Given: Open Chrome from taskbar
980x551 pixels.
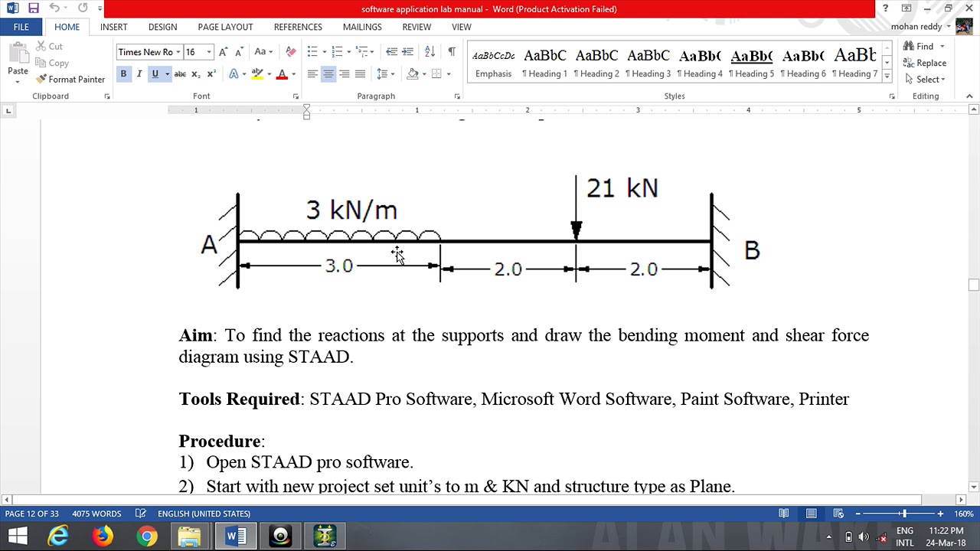Looking at the screenshot, I should point(147,536).
